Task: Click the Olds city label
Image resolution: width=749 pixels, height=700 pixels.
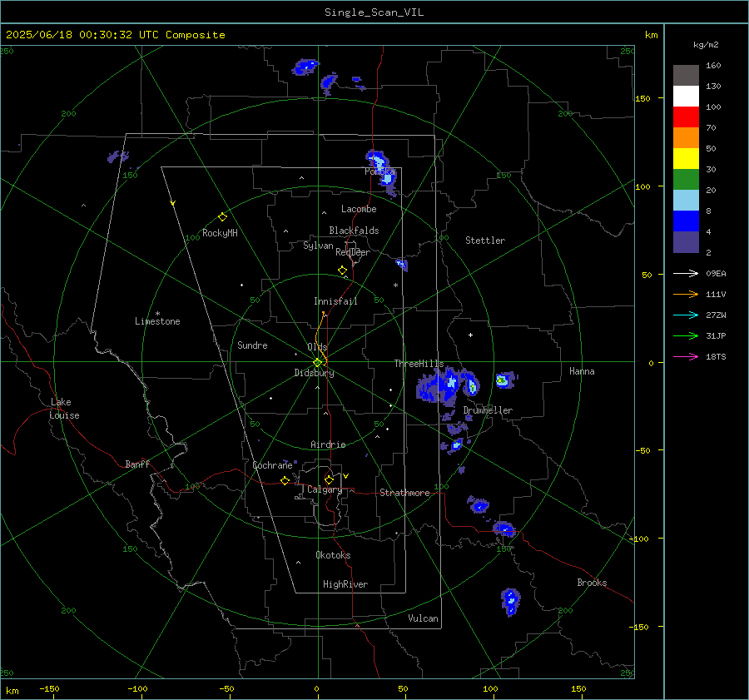Action: (317, 347)
